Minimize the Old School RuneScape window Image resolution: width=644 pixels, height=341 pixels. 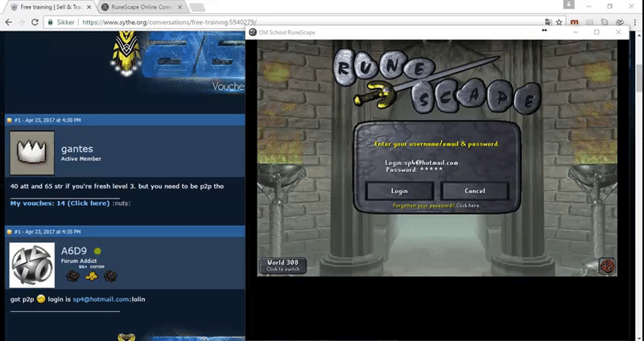pos(576,32)
